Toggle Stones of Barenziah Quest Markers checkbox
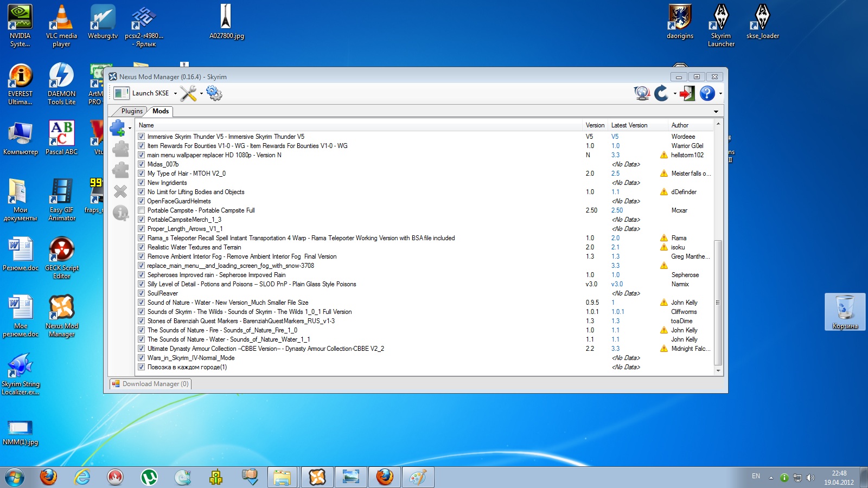Viewport: 868px width, 488px height. 142,321
